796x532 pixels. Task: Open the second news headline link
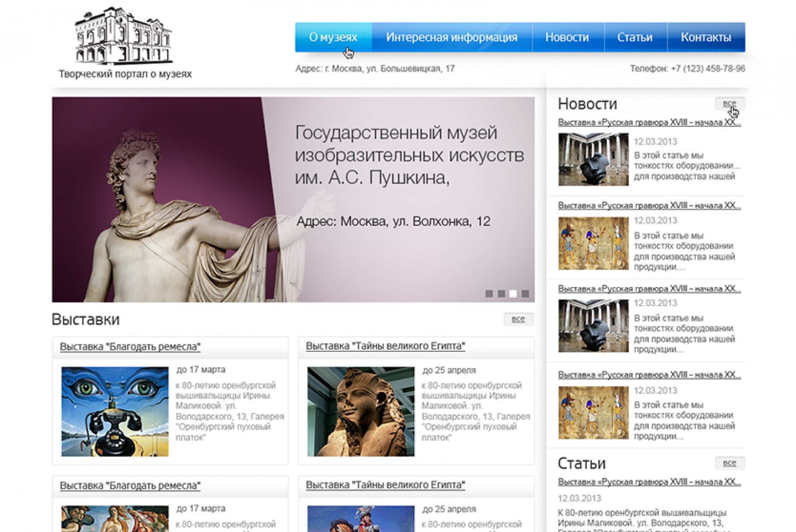(x=649, y=205)
